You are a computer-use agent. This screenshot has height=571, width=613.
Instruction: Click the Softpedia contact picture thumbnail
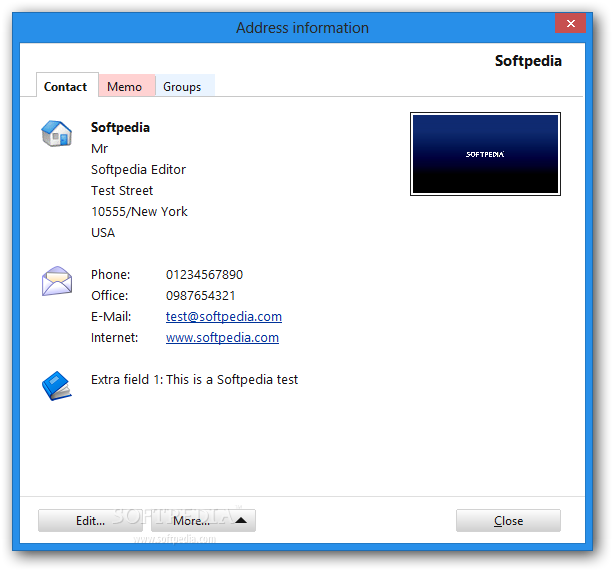[485, 154]
